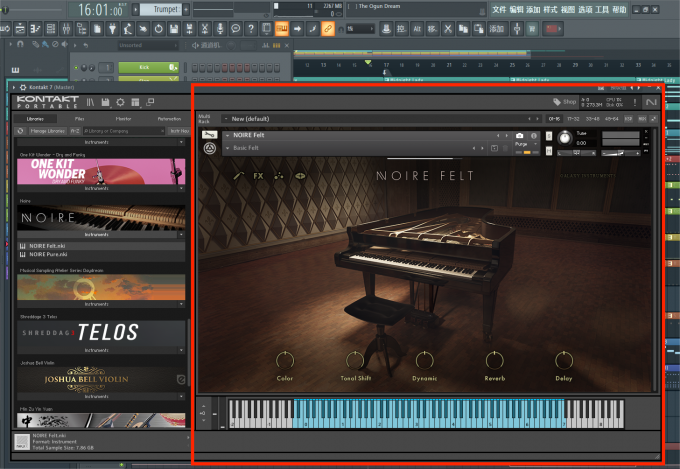The height and width of the screenshot is (469, 680).
Task: Switch to the Monitor tab
Action: click(x=124, y=119)
